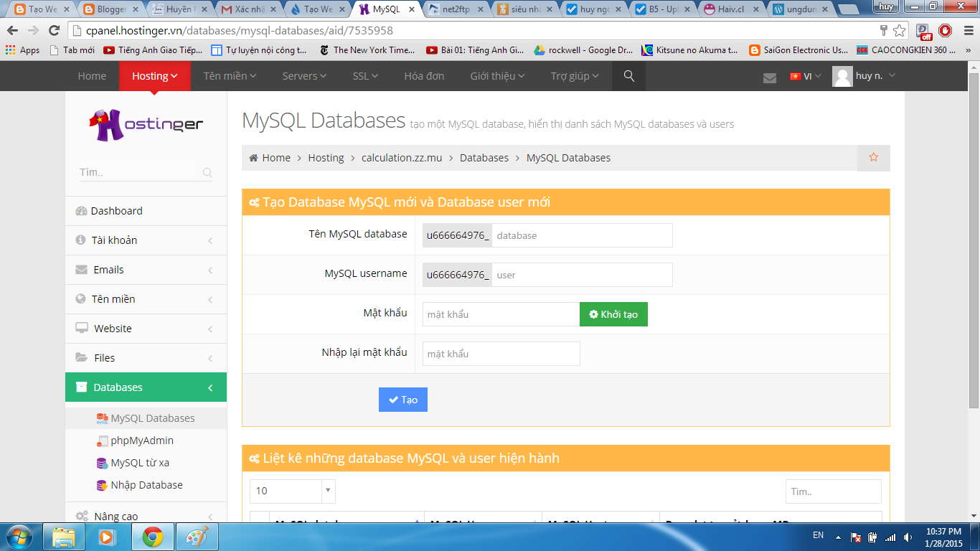This screenshot has height=551, width=980.
Task: Click Hosting in the breadcrumb
Action: 326,158
